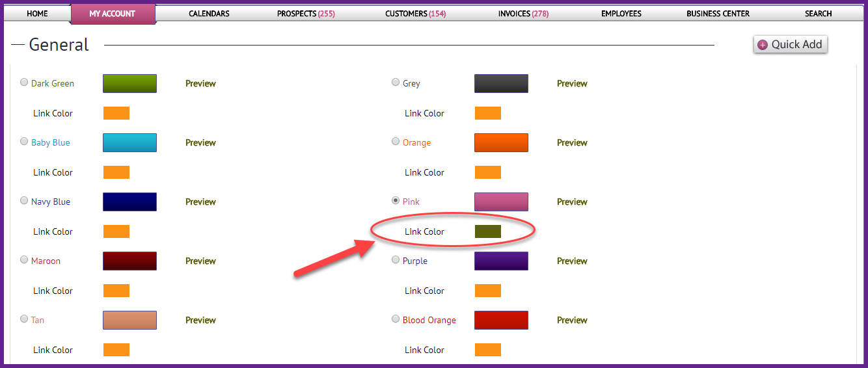Viewport: 868px width, 368px height.
Task: Open Link Color swatch under Orange
Action: tap(488, 172)
